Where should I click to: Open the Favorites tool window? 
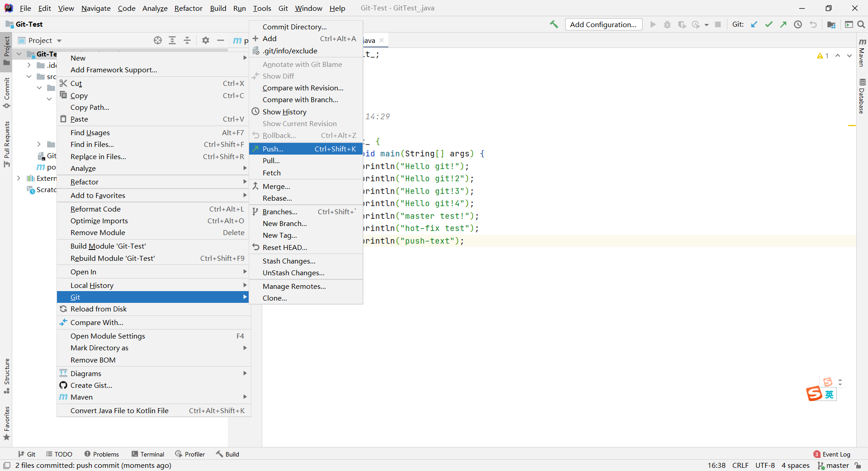[6, 424]
